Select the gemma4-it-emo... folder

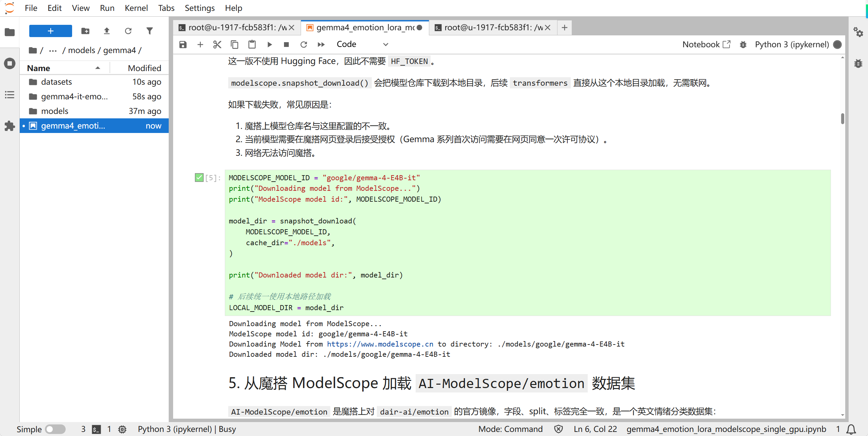click(94, 97)
